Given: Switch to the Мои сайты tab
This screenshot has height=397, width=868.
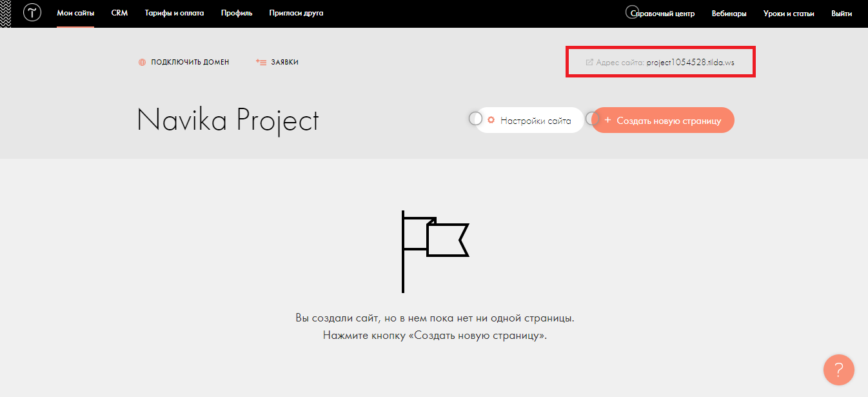Looking at the screenshot, I should coord(75,14).
